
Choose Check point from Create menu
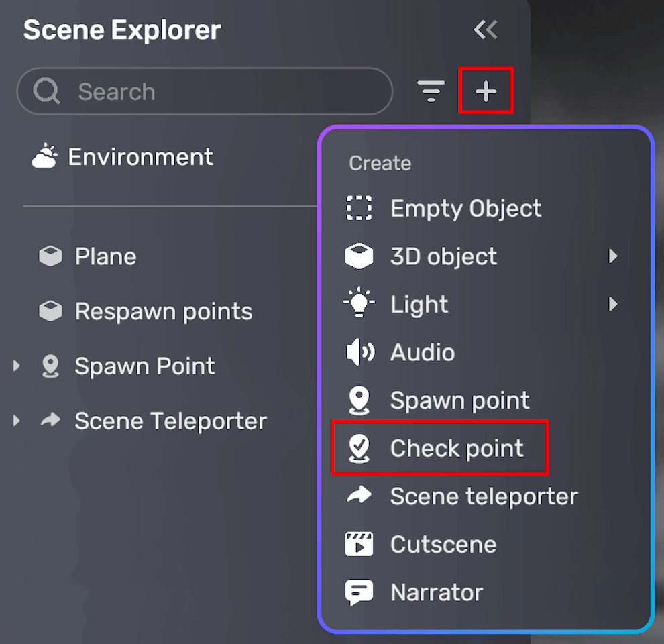point(456,448)
